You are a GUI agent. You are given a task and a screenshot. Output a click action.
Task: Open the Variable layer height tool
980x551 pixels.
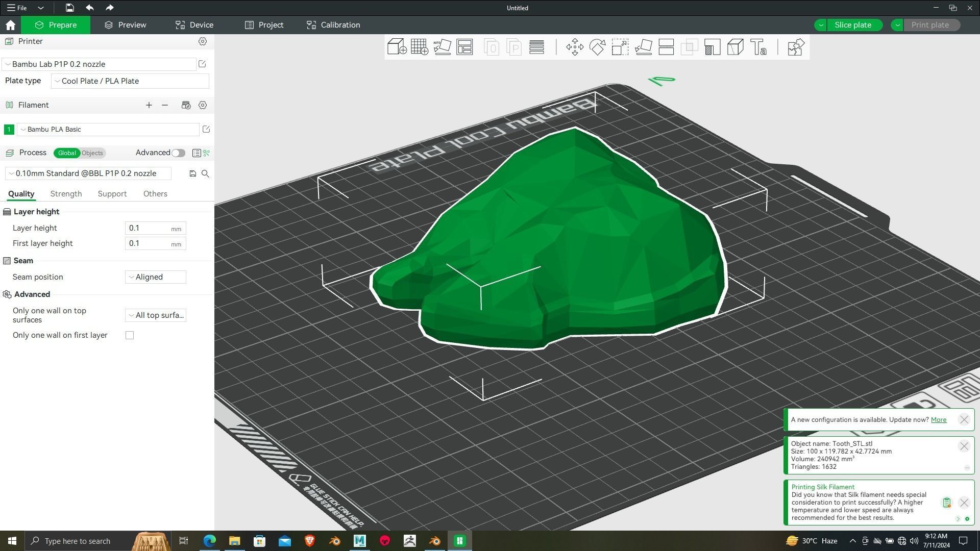[536, 47]
